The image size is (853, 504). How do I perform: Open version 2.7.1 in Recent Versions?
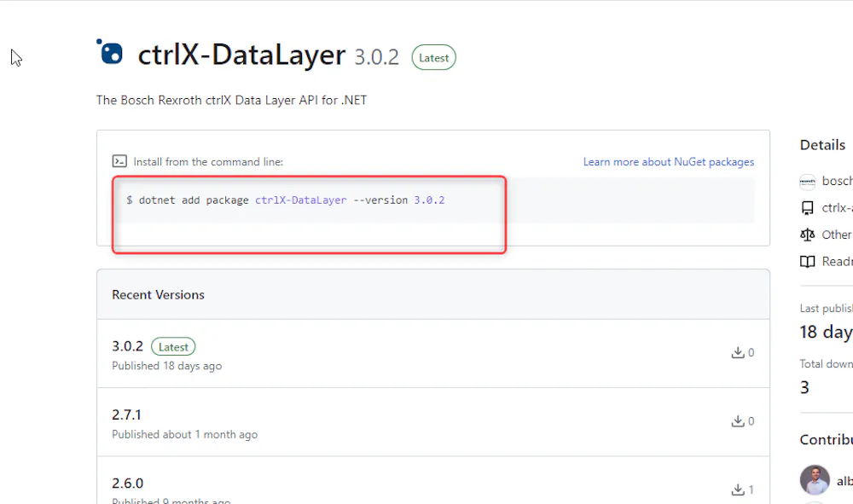coord(126,414)
